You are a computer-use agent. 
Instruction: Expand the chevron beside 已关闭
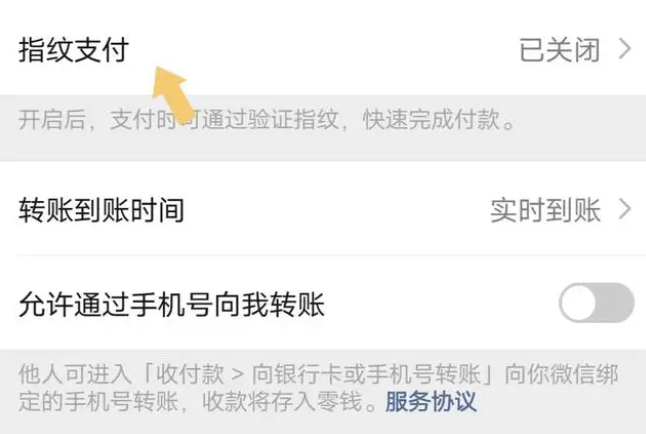point(625,49)
